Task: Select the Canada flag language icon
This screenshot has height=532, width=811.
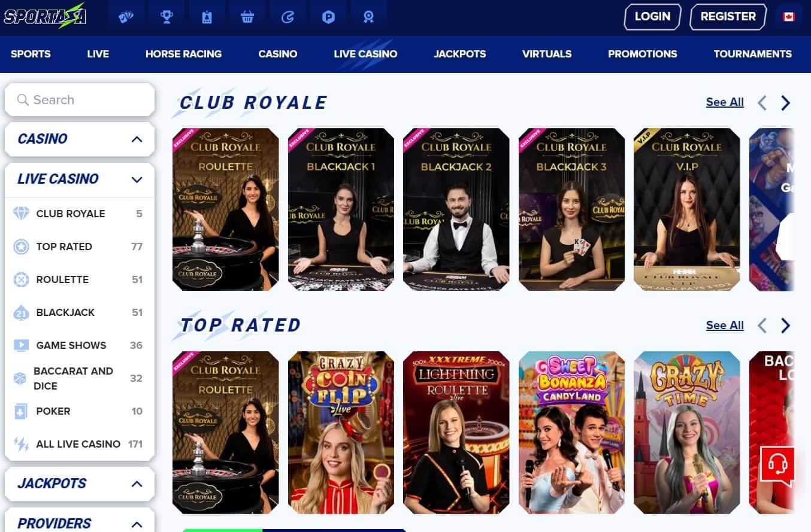Action: [x=789, y=17]
